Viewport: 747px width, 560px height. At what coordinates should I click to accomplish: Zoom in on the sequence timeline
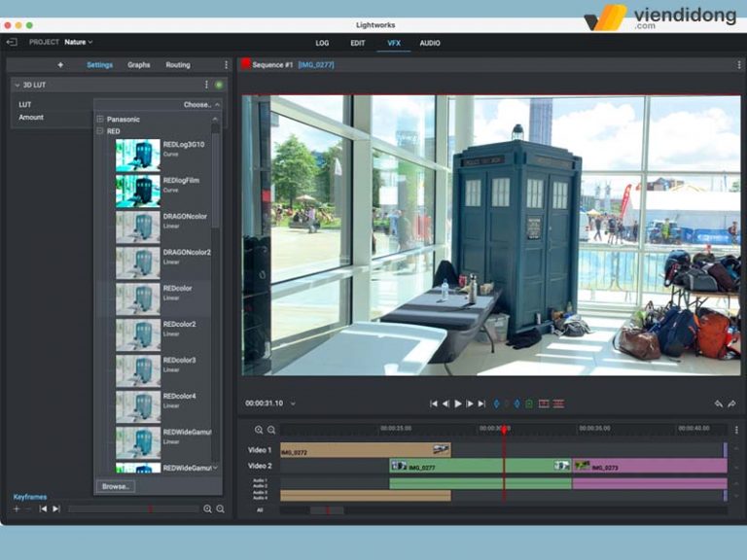click(x=259, y=430)
